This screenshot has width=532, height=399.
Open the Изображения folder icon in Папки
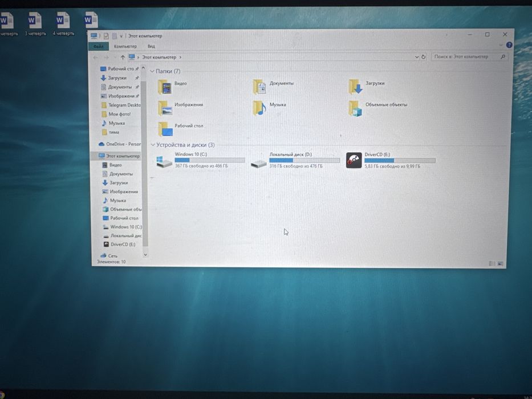click(x=165, y=108)
